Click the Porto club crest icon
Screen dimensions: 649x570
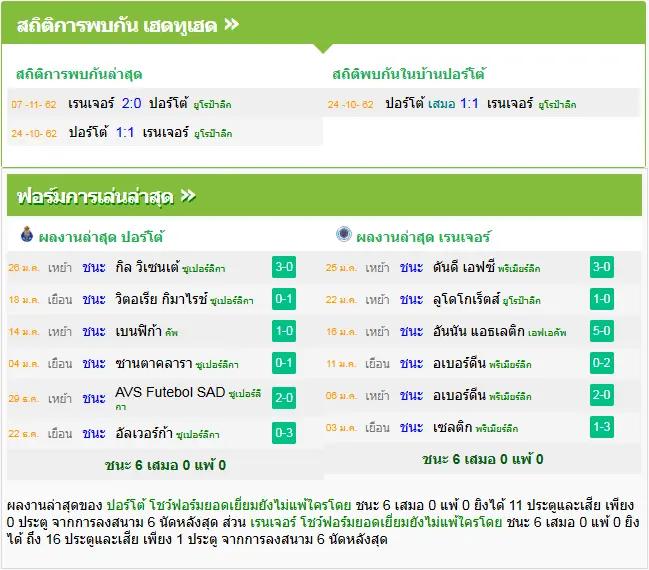point(27,235)
